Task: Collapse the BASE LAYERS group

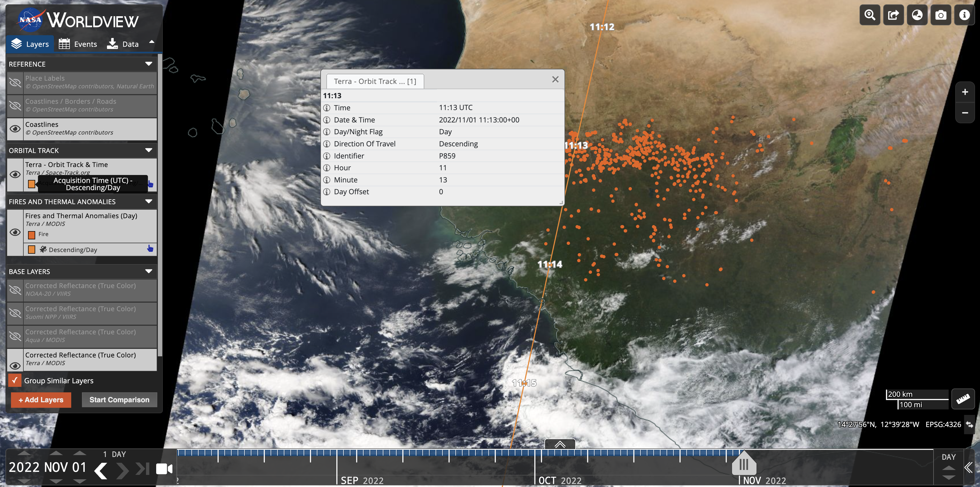Action: (149, 272)
